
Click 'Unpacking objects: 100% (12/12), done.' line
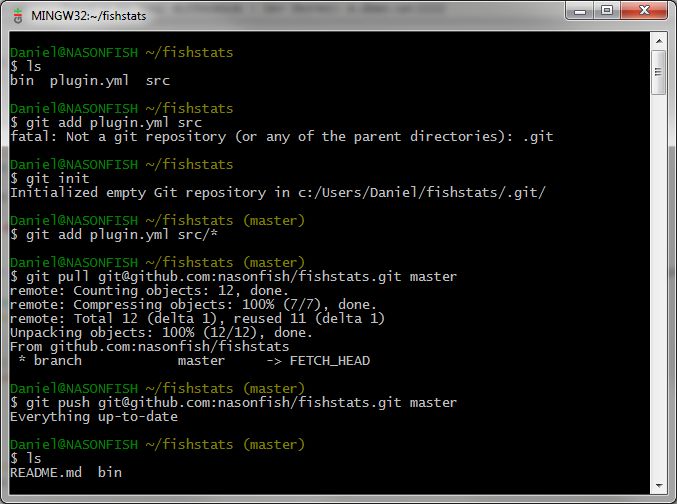(x=161, y=333)
